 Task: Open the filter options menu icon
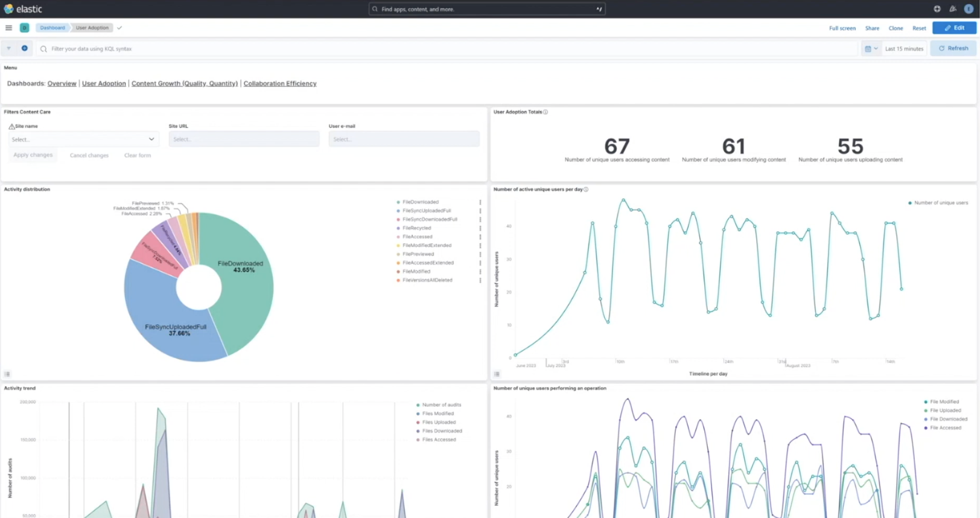[9, 48]
